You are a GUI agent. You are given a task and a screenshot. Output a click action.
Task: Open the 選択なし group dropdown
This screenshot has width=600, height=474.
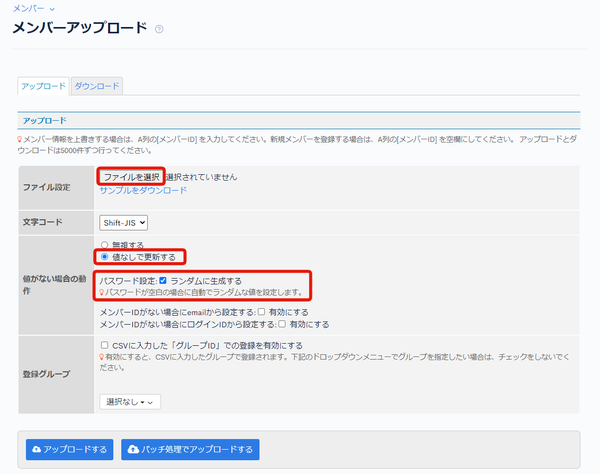pos(130,402)
